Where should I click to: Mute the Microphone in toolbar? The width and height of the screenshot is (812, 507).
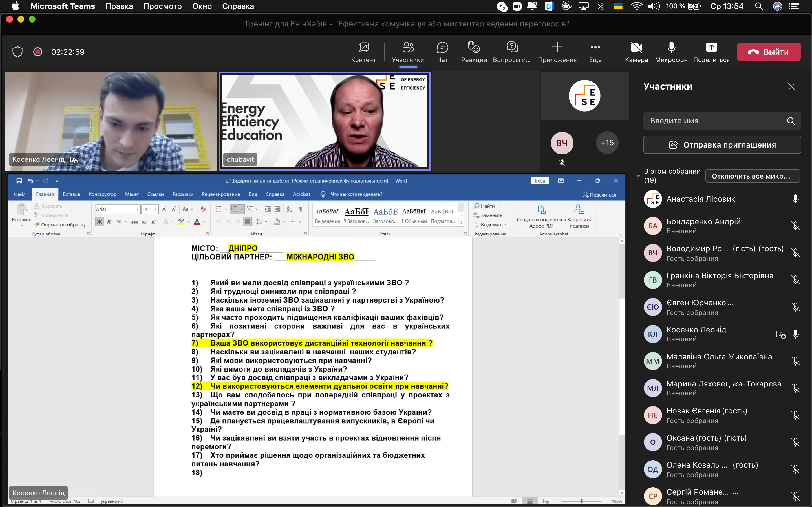pos(671,52)
